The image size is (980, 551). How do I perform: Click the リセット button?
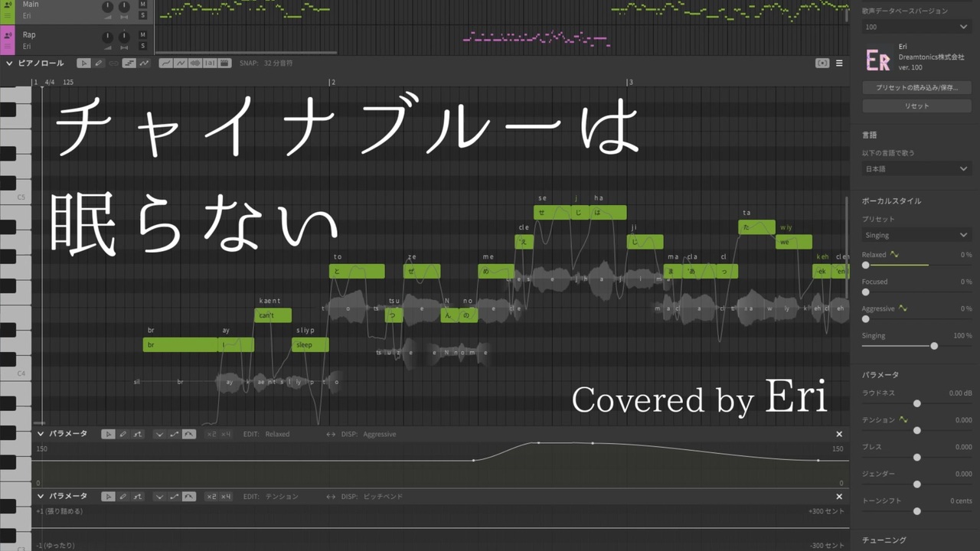pos(916,106)
